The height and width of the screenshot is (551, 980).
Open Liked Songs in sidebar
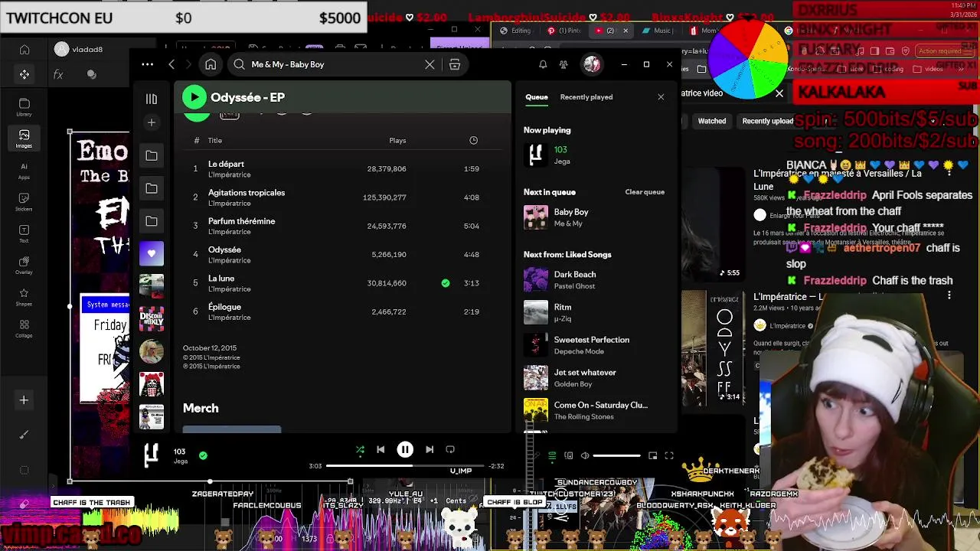coord(152,253)
